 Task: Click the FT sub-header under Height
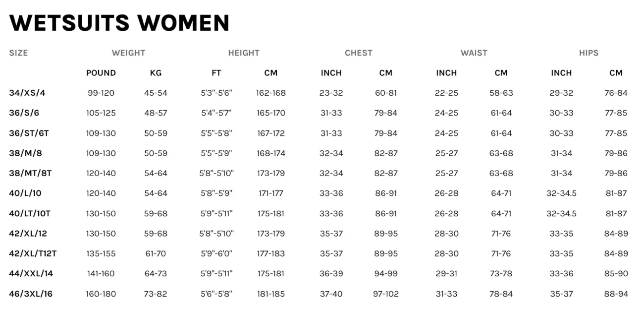point(216,73)
